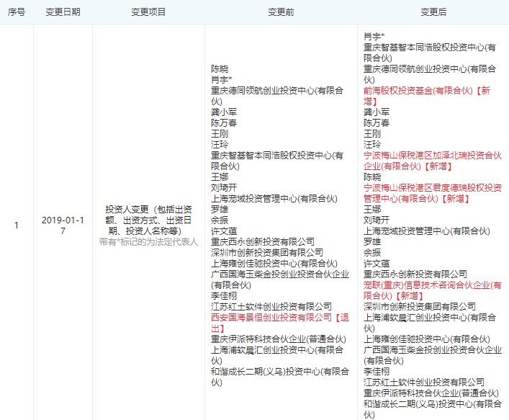Click red 宁波梅山保税港区君度德瑞股权投资管理中心 entry
The height and width of the screenshot is (420, 509).
pyautogui.click(x=433, y=193)
